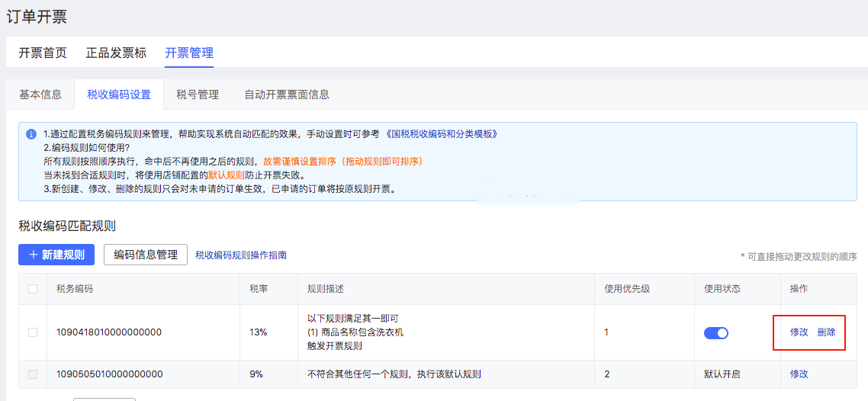Open the 自动开票票面信息 sub-tab

point(287,95)
